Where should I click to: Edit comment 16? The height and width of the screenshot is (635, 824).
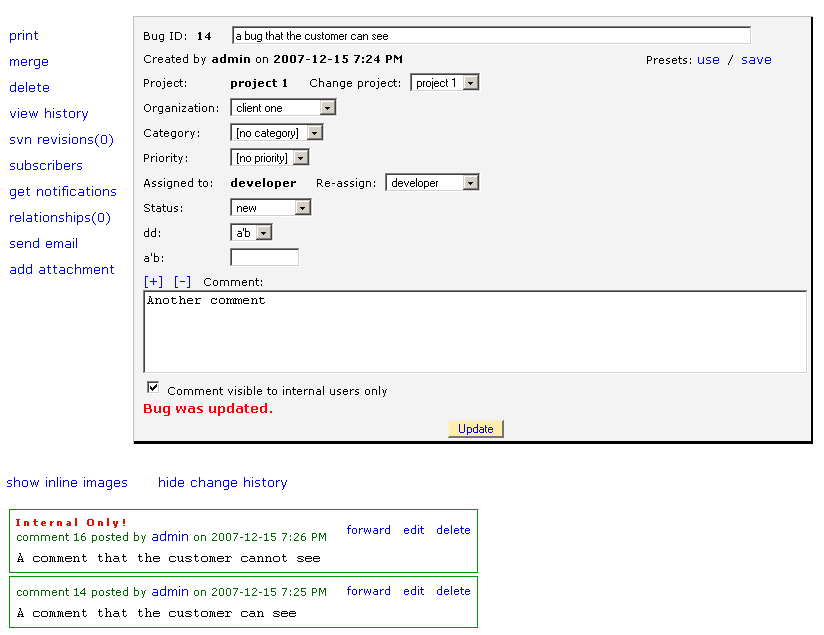414,530
